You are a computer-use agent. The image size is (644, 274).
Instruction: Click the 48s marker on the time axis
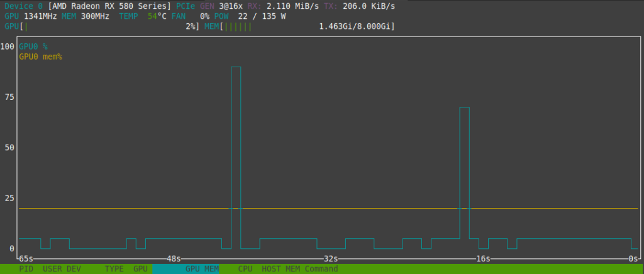pos(174,258)
